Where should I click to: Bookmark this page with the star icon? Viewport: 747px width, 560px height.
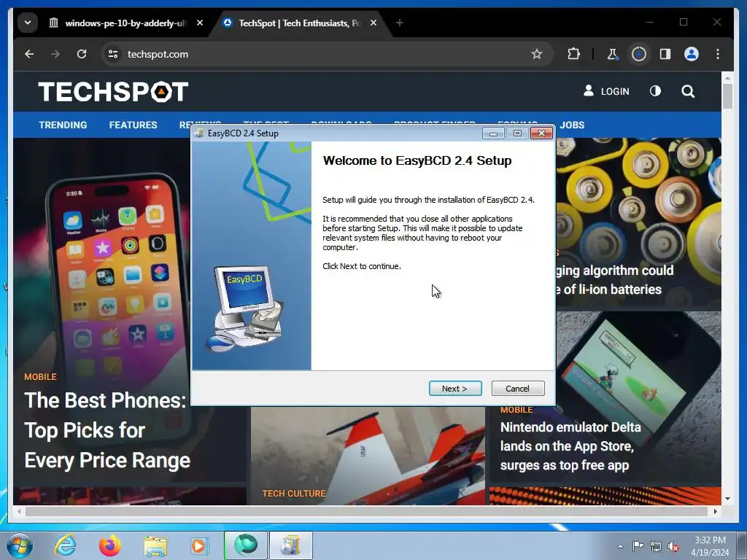coord(537,54)
